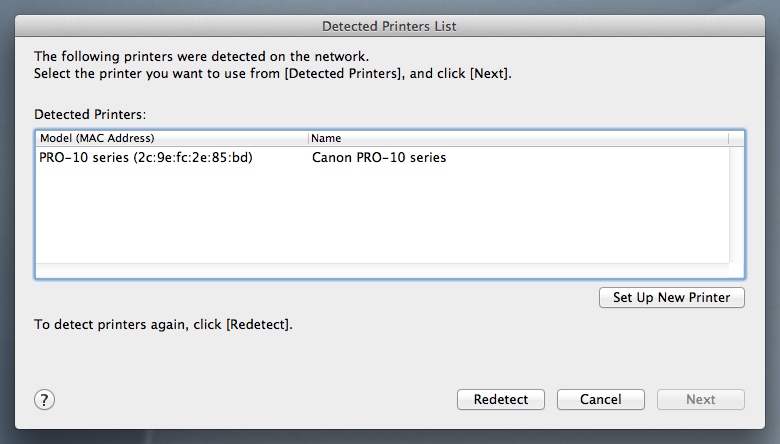780x444 pixels.
Task: Click the 'To detect printers again' hint text
Action: 163,325
